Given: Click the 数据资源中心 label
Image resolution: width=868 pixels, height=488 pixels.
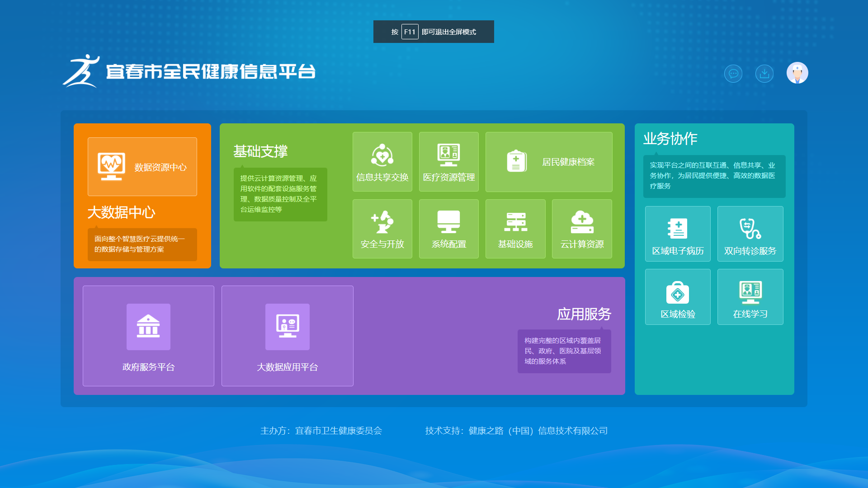Looking at the screenshot, I should coord(160,168).
